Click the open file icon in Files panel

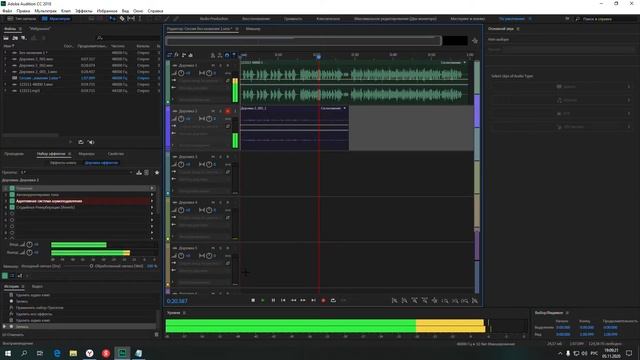6,38
